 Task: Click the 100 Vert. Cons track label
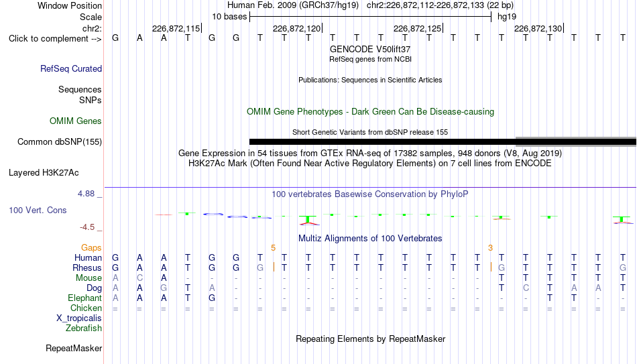point(38,210)
